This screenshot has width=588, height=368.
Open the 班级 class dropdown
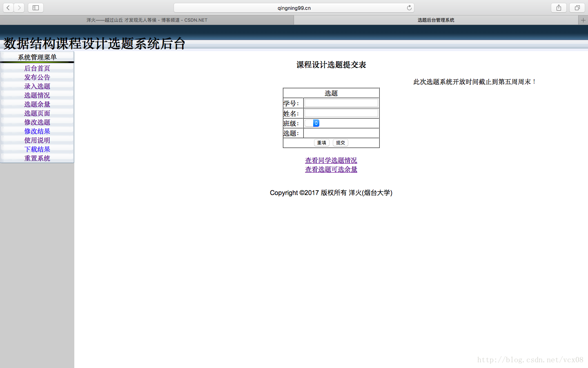312,123
